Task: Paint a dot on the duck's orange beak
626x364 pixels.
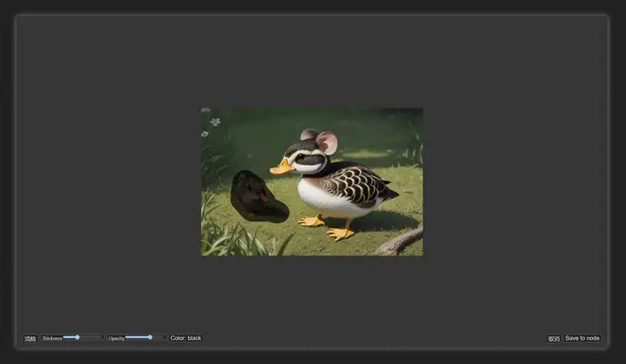Action: [x=282, y=167]
